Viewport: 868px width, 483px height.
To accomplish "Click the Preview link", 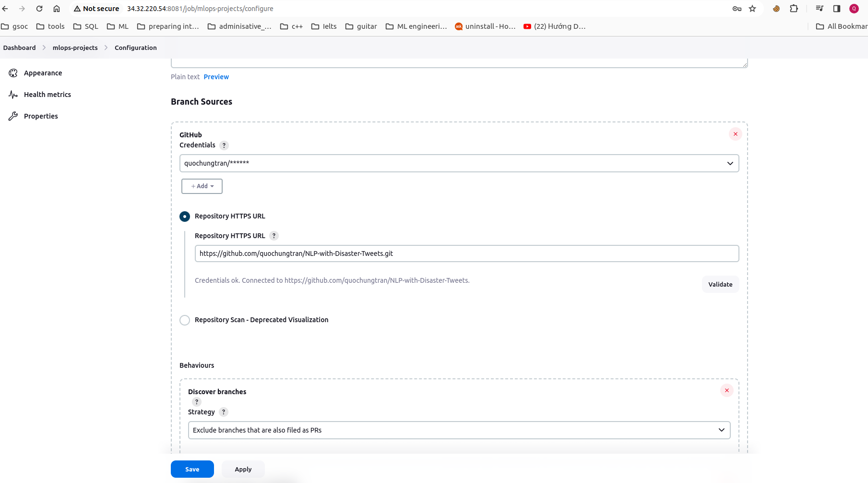I will (216, 77).
